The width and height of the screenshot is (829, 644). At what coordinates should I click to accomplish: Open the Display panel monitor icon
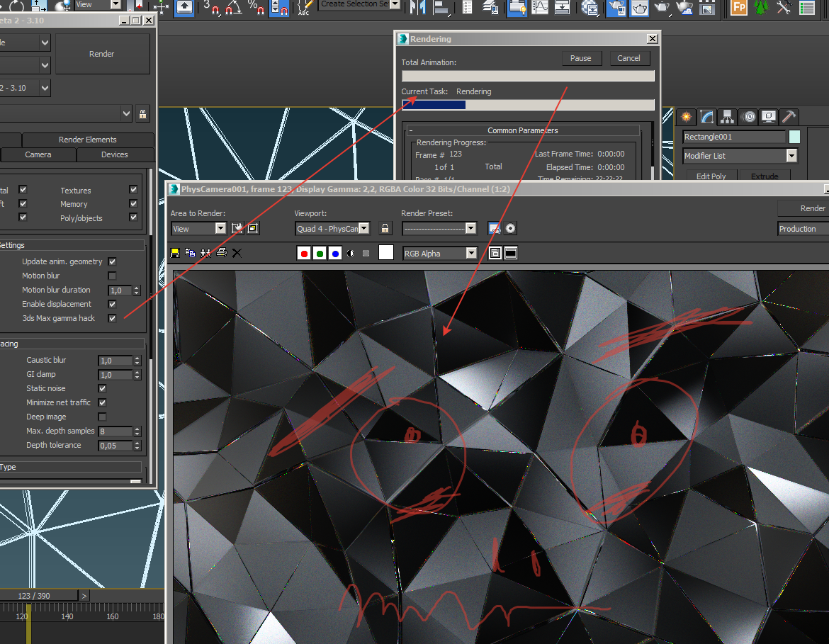[x=769, y=117]
